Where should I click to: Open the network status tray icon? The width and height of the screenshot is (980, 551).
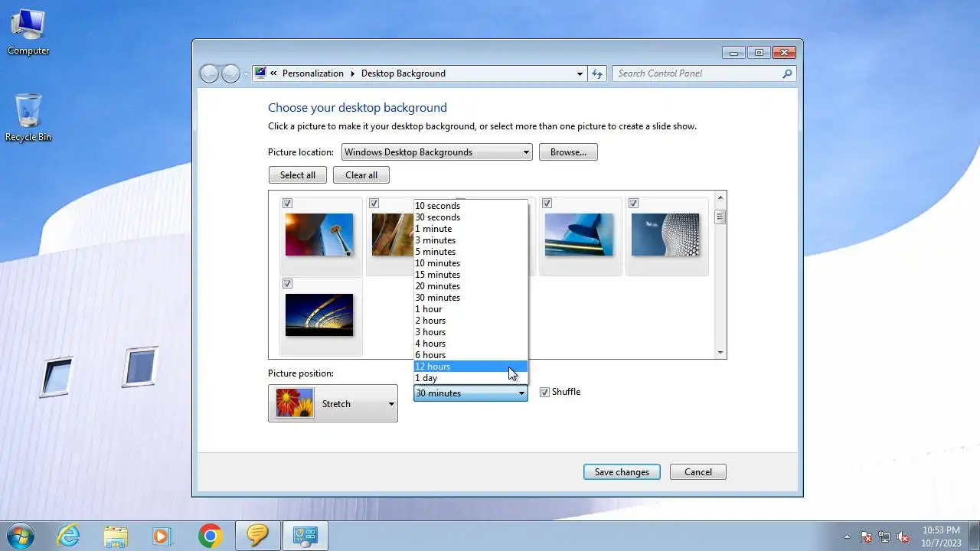(x=884, y=536)
